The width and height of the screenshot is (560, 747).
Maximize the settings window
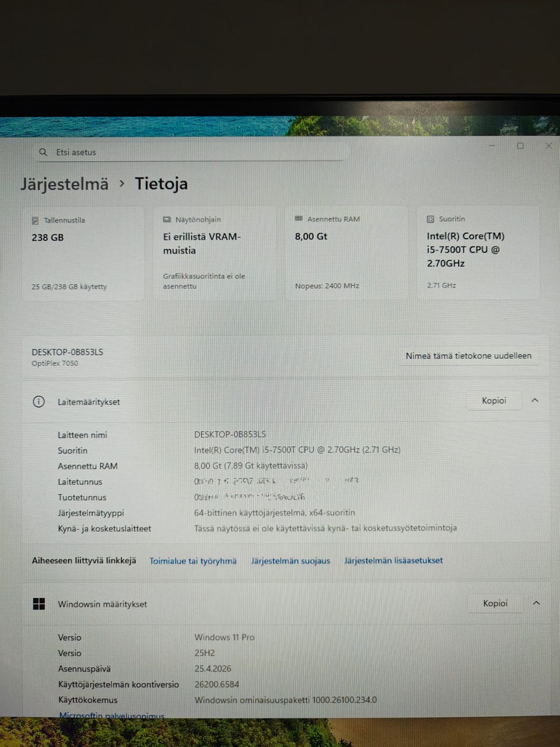click(x=520, y=146)
